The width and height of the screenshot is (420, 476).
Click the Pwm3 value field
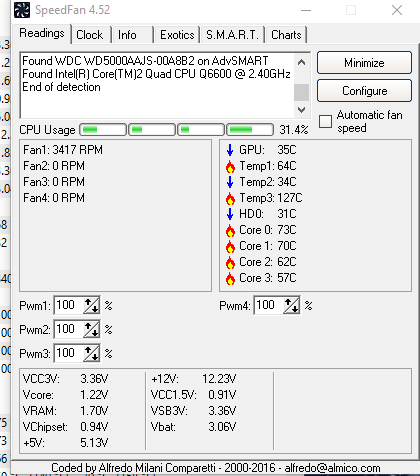click(x=69, y=353)
